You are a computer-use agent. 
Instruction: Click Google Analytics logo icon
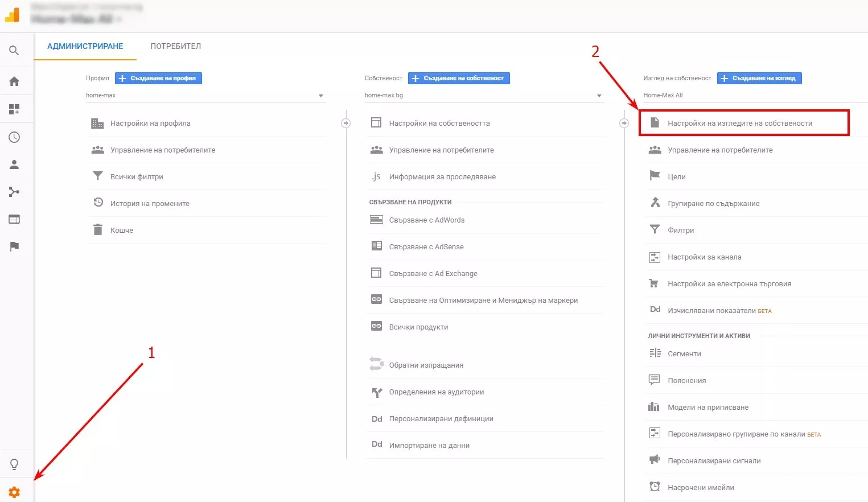[12, 15]
